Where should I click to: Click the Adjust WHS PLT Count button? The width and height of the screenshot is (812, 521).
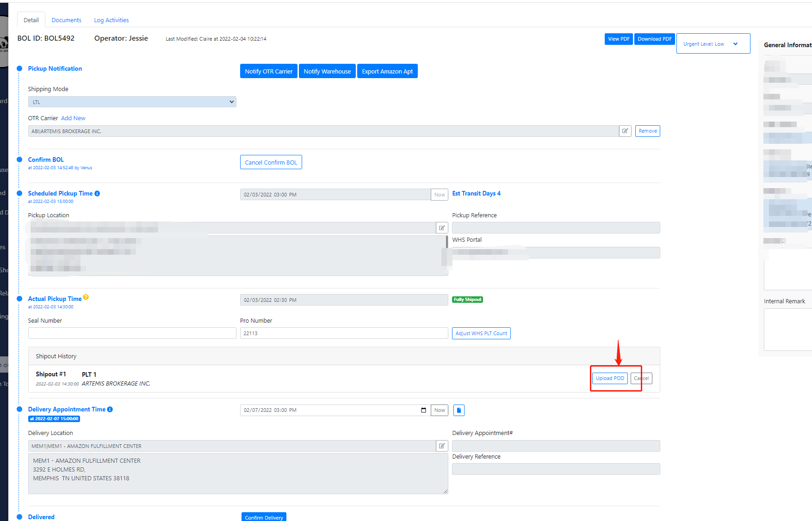481,334
